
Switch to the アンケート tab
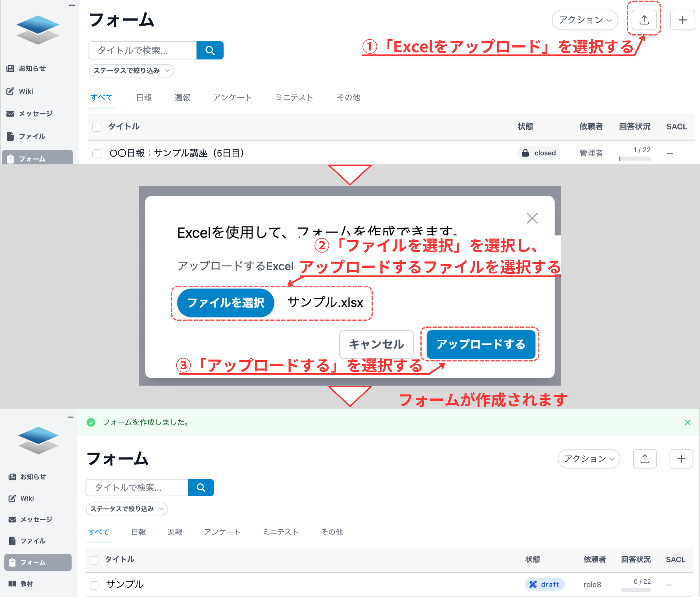(x=232, y=97)
